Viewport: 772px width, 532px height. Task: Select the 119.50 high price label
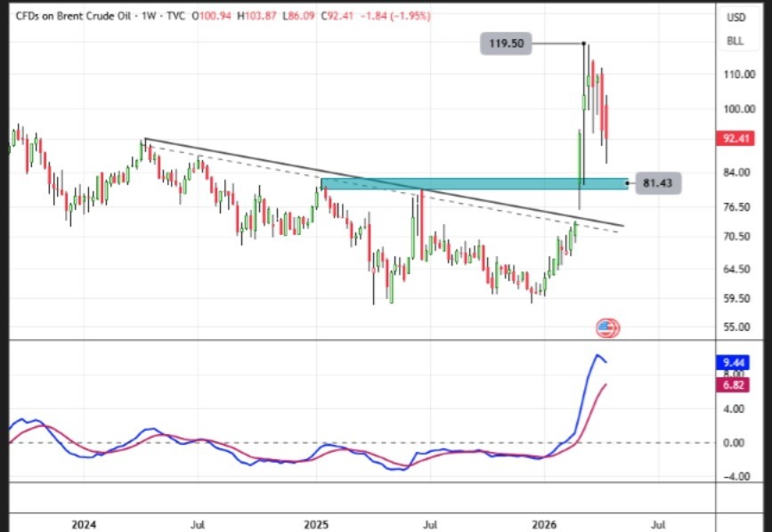click(504, 43)
